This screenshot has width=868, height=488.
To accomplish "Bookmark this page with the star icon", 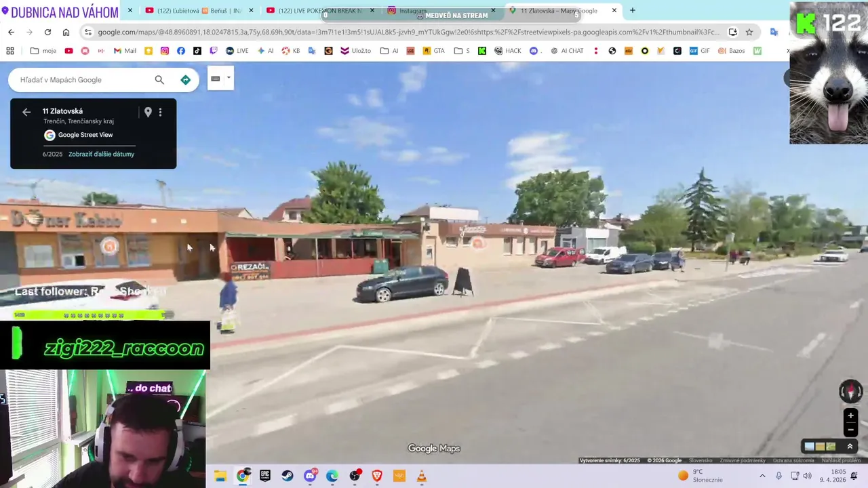I will click(749, 32).
